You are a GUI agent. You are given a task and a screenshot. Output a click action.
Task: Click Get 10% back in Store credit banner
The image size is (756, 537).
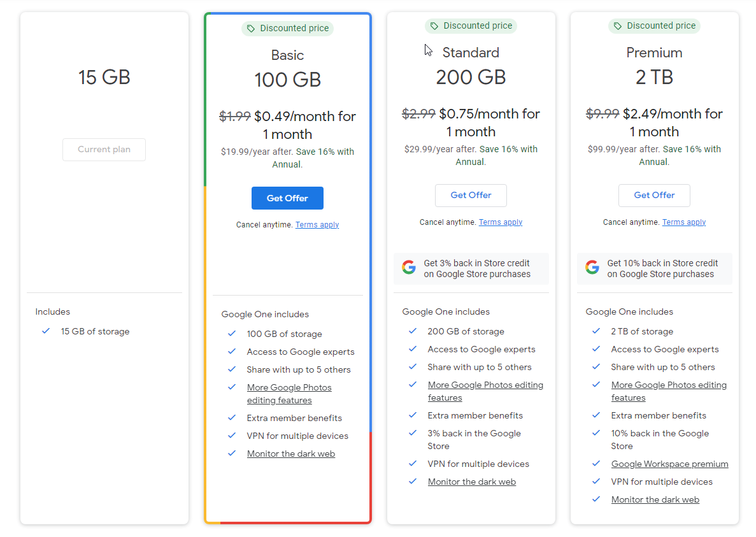(x=654, y=269)
